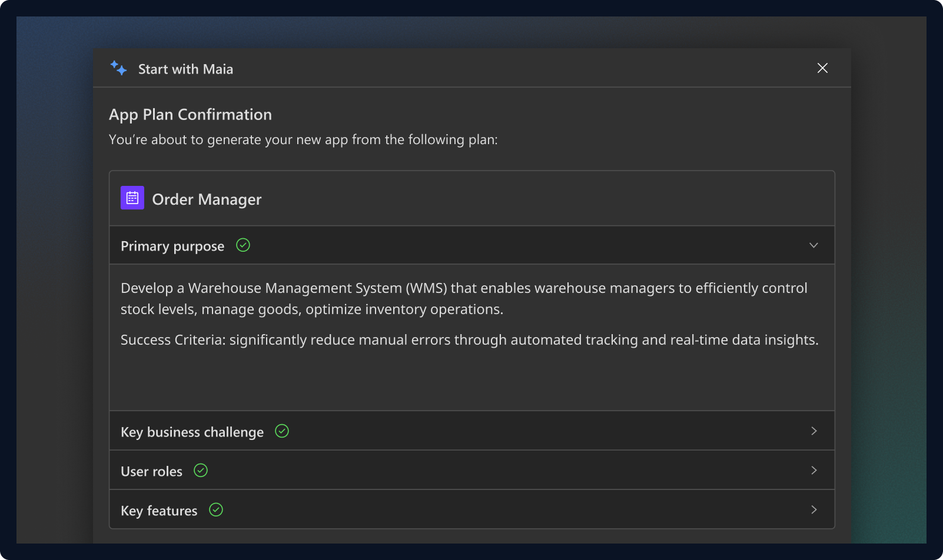This screenshot has width=943, height=560.
Task: Pick the Key features row label
Action: point(159,511)
